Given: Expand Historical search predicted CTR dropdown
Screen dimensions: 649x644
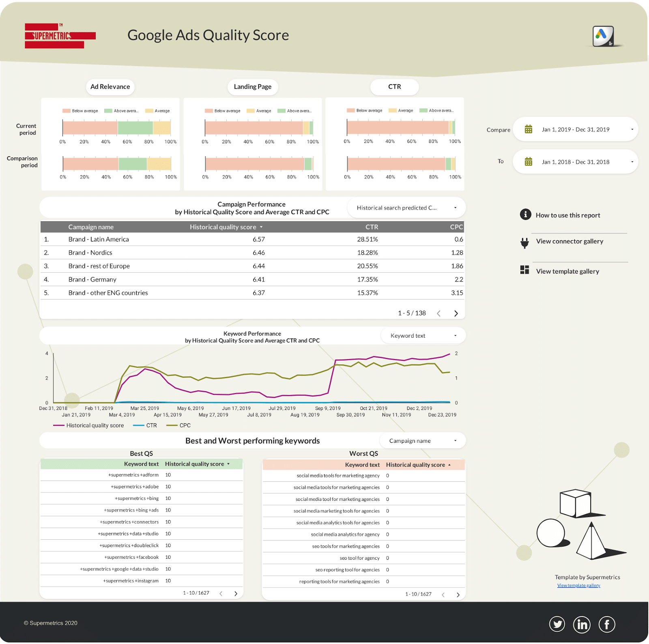Looking at the screenshot, I should (406, 208).
